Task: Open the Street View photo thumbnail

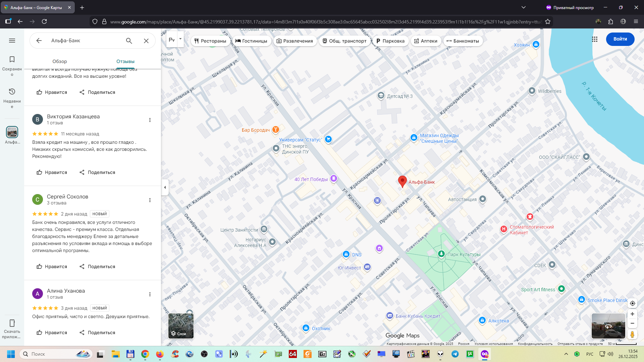Action: (x=608, y=326)
